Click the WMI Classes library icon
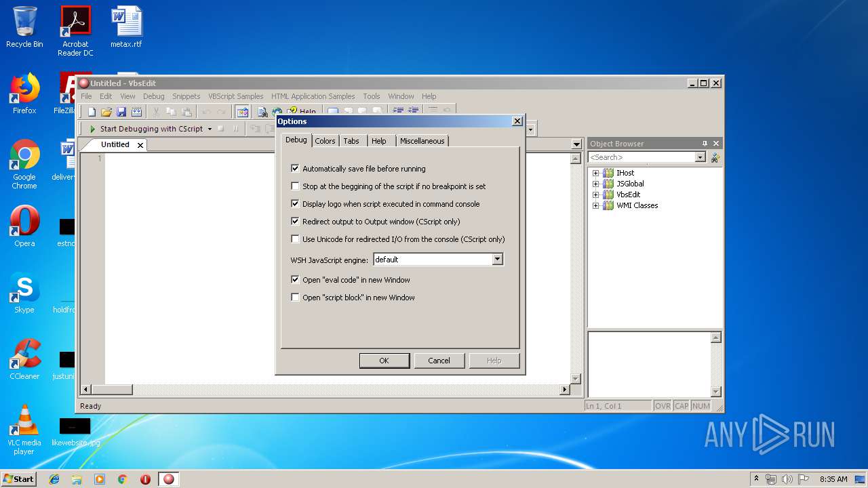Image resolution: width=868 pixels, height=488 pixels. [x=608, y=205]
